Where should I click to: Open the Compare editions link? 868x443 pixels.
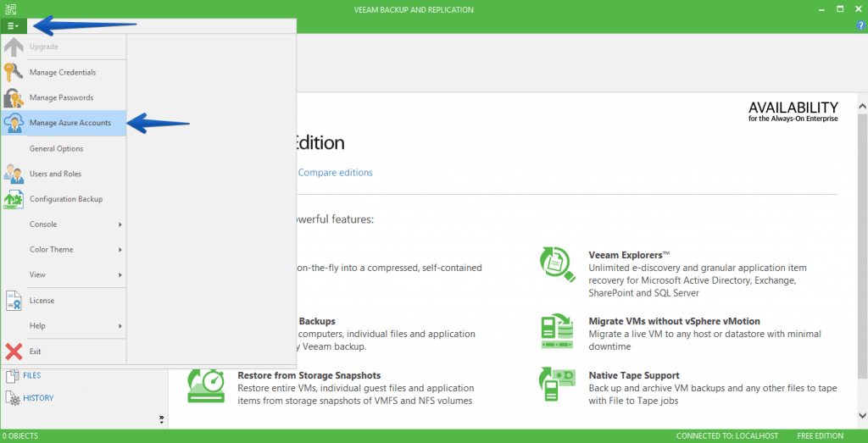coord(335,173)
